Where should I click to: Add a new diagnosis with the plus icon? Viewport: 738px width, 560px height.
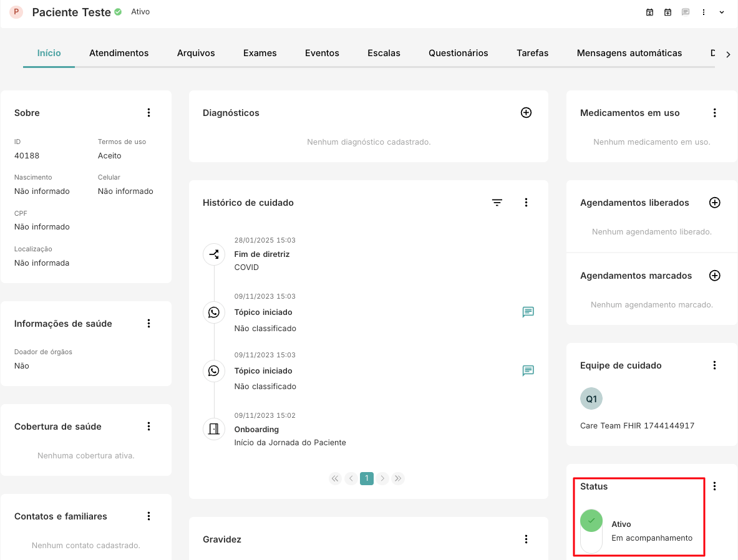coord(526,113)
